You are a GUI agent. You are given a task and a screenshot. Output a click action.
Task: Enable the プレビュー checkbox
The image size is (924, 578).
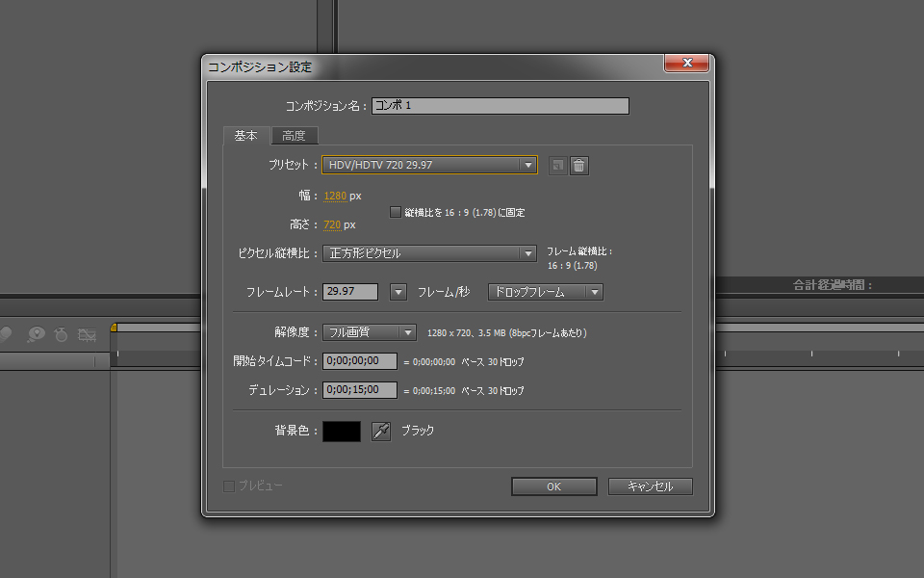(x=229, y=486)
